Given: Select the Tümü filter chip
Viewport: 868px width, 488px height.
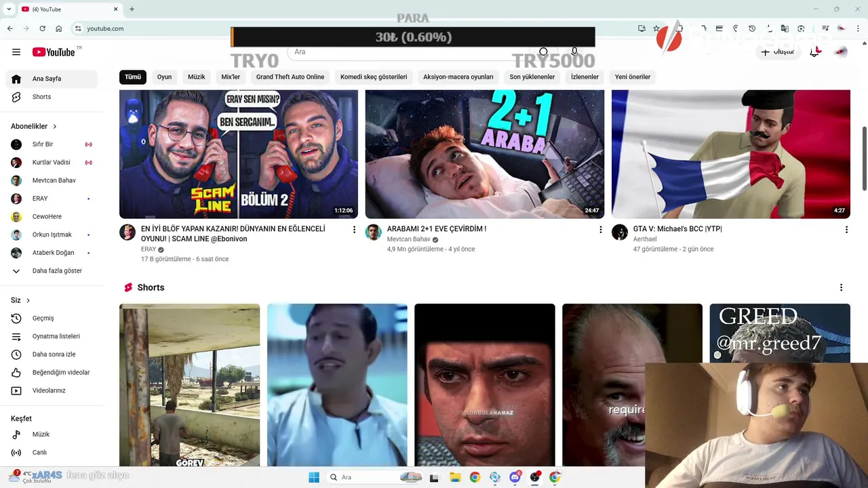Looking at the screenshot, I should tap(133, 77).
